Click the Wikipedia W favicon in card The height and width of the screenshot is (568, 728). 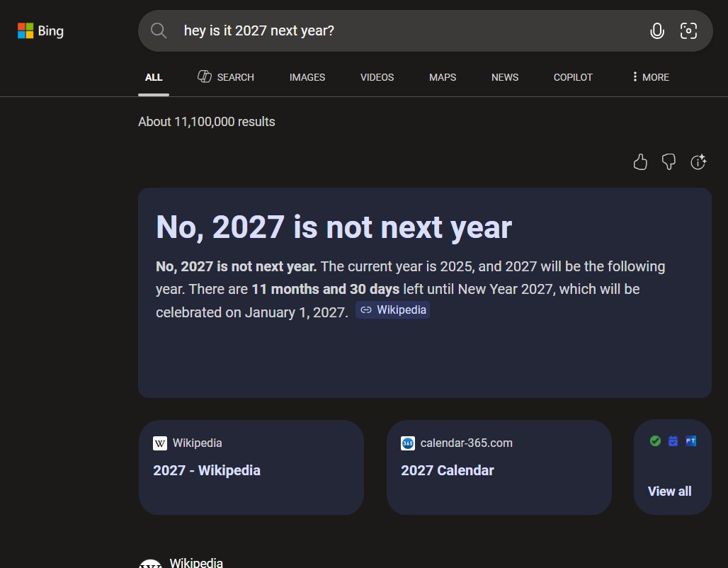tap(160, 443)
